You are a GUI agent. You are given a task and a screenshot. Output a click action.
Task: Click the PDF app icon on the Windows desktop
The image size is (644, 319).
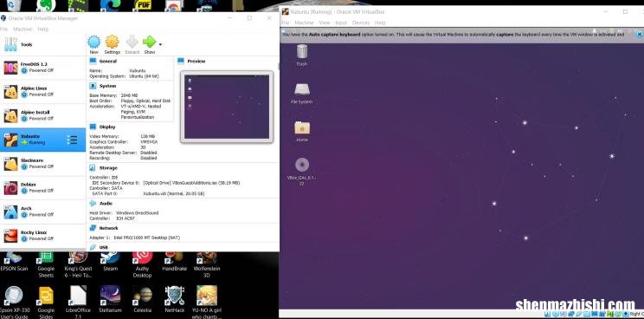point(143,5)
